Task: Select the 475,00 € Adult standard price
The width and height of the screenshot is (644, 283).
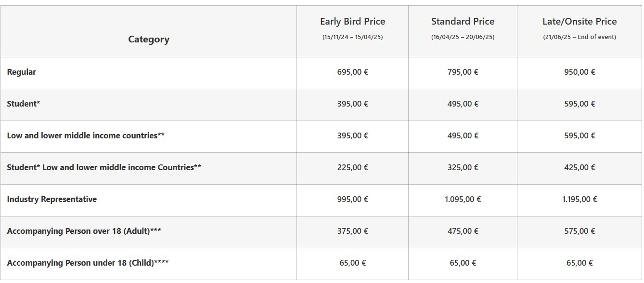Action: click(x=463, y=231)
